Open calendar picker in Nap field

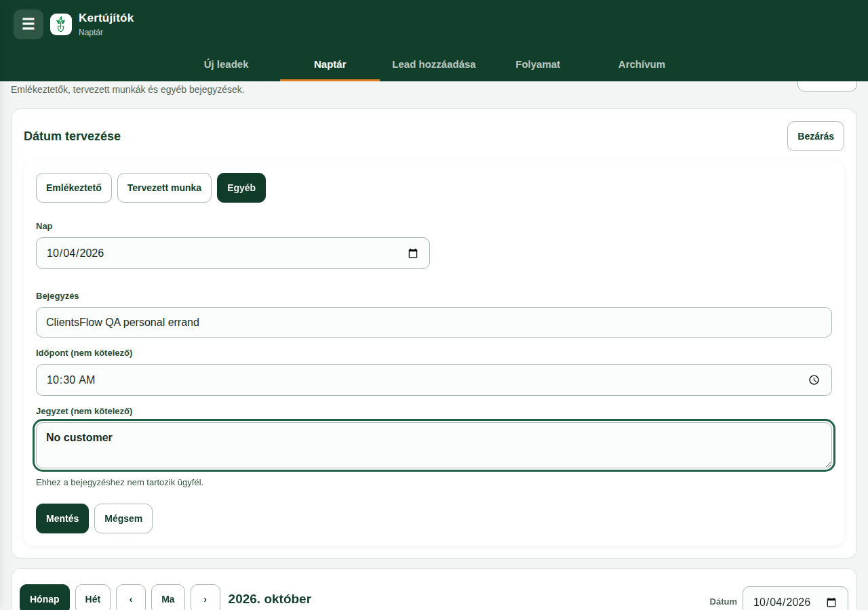(x=413, y=253)
